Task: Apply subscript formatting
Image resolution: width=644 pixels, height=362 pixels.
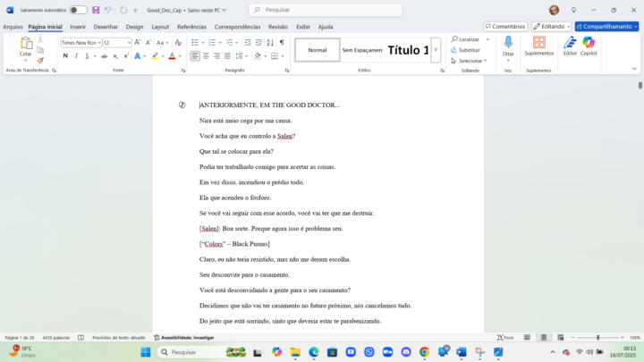Action: pos(115,55)
